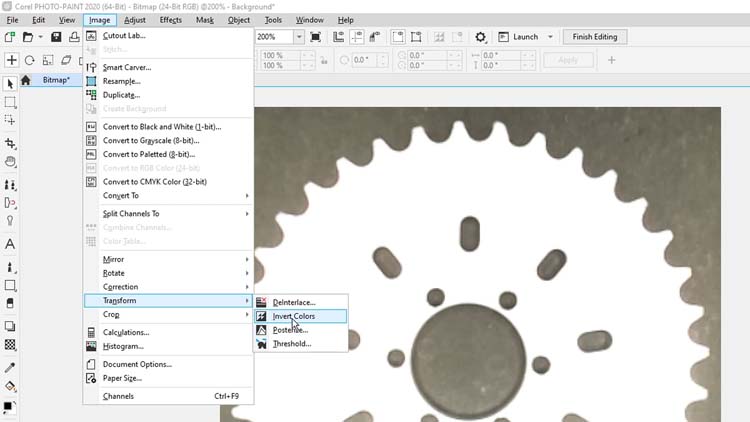Click the Paper Size icon
Viewport: 750px width, 422px height.
tap(91, 378)
